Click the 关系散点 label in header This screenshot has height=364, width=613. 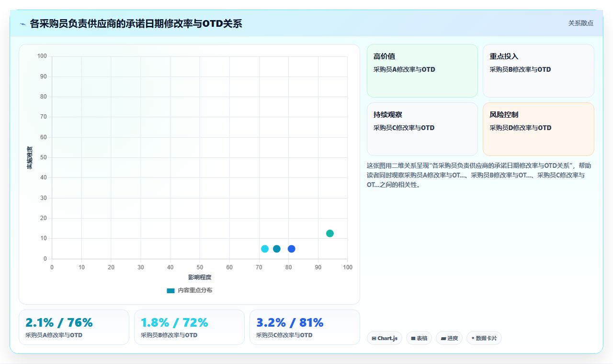581,23
